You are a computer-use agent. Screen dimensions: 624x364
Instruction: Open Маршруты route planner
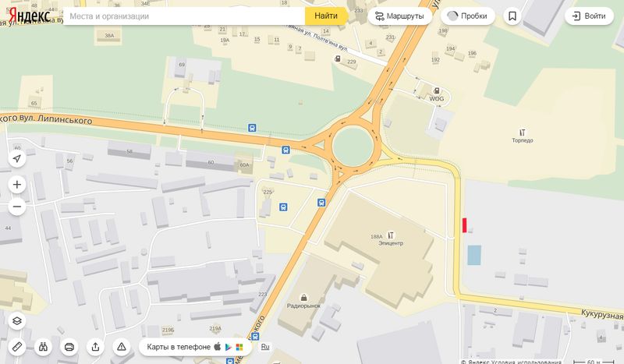399,16
